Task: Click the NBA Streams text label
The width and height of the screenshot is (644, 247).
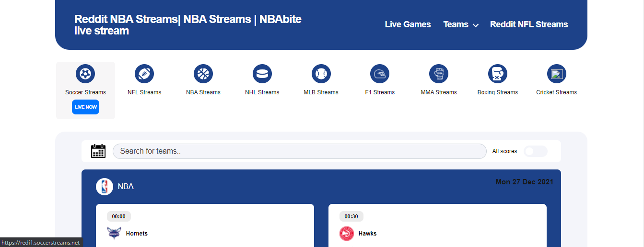Action: [x=203, y=92]
